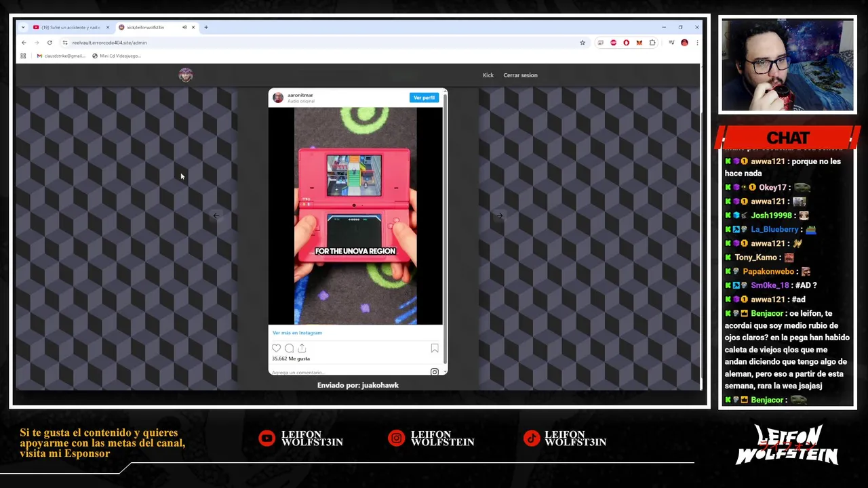Click the site avatar logo in header
868x488 pixels.
[186, 75]
